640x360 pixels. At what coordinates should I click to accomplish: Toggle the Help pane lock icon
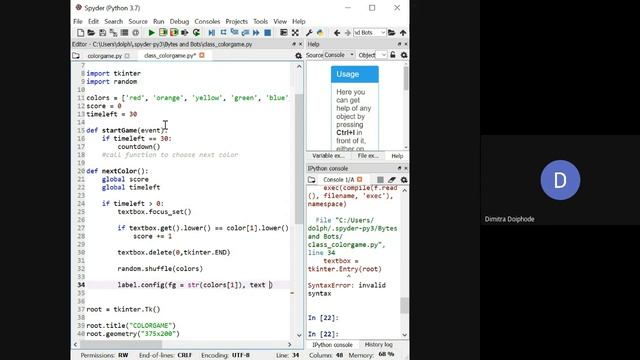393,55
